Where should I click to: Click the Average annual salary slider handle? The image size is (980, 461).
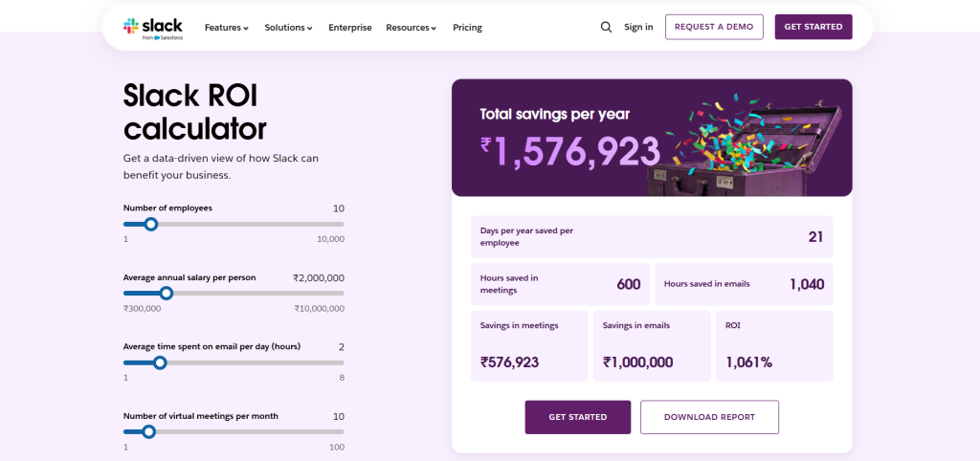(x=166, y=293)
